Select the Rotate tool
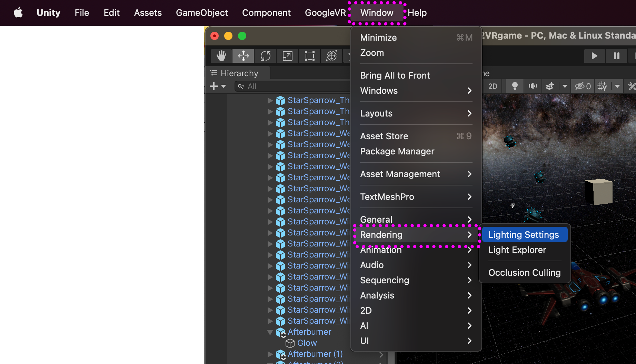 [265, 56]
